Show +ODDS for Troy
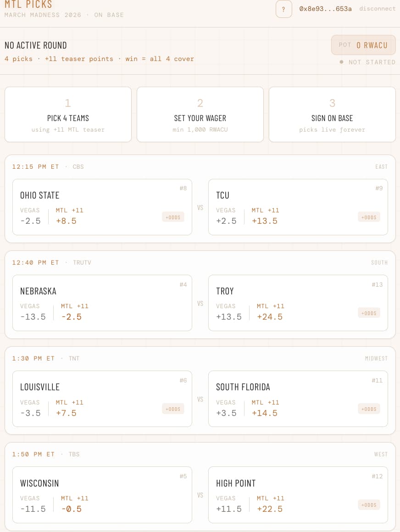Screen dimensions: 400x532 [369, 313]
